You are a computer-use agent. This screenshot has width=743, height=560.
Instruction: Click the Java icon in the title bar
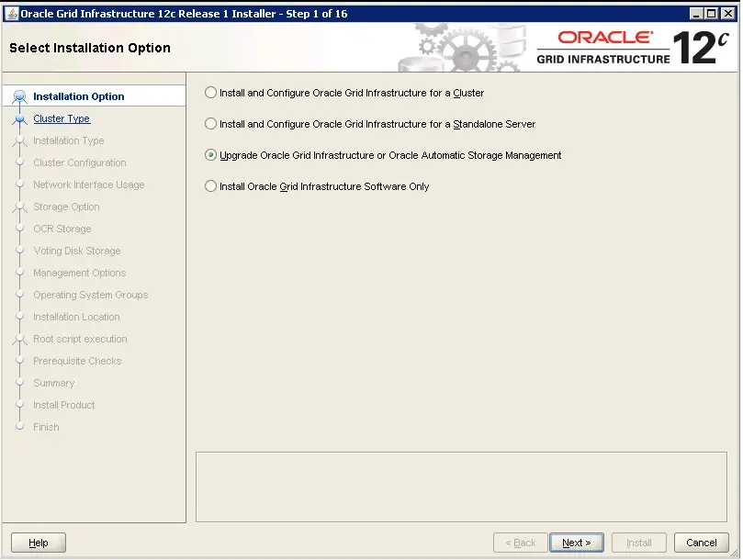click(x=11, y=13)
